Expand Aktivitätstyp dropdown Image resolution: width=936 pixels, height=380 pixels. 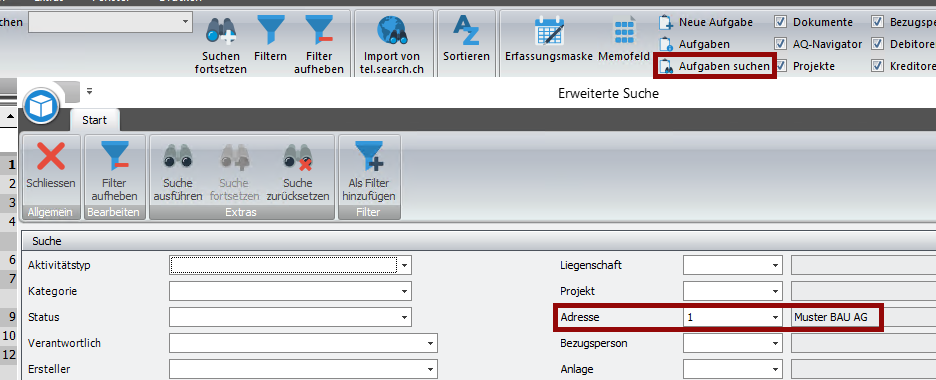(405, 265)
